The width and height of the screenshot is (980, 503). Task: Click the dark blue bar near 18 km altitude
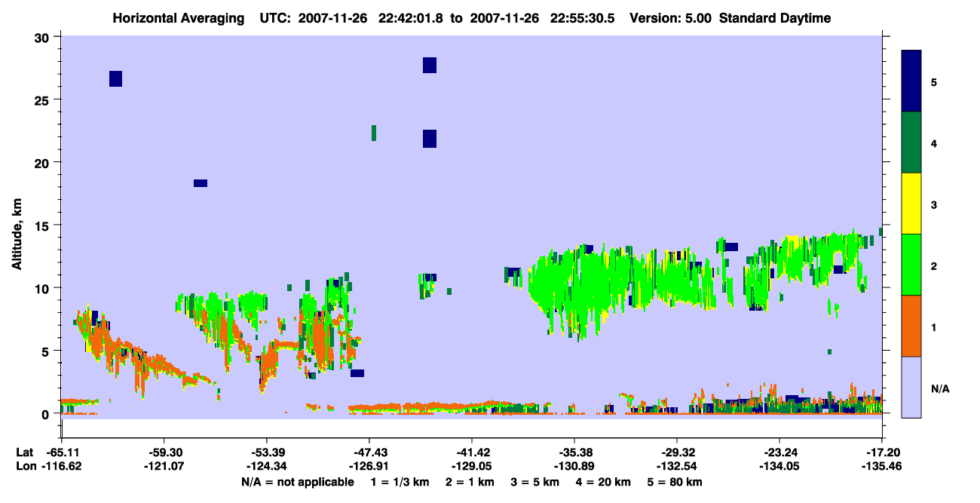pos(201,183)
